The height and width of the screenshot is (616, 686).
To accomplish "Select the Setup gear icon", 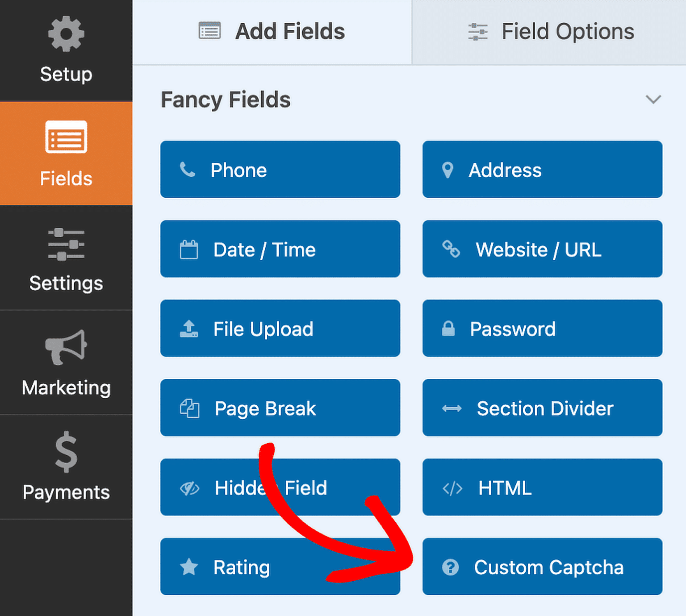I will tap(66, 33).
